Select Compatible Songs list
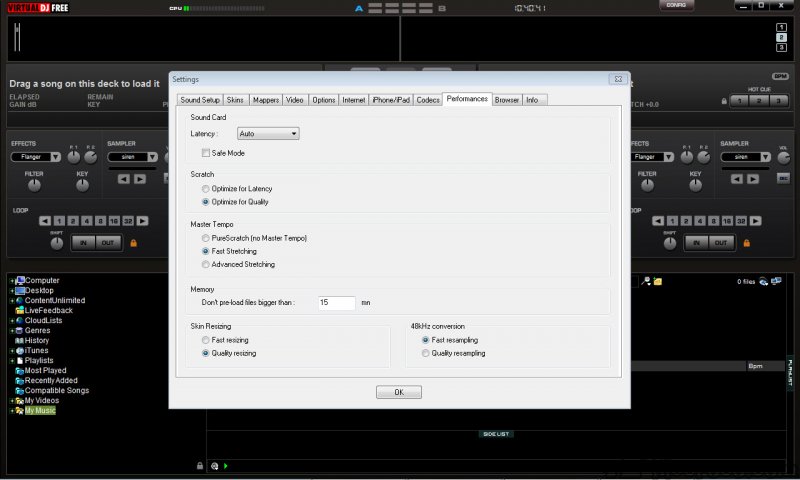800x480 pixels. 57,391
